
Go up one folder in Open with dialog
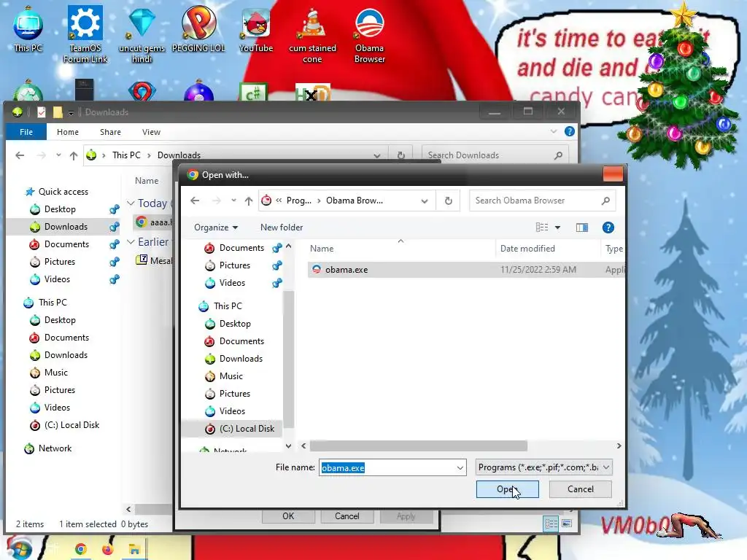[249, 201]
